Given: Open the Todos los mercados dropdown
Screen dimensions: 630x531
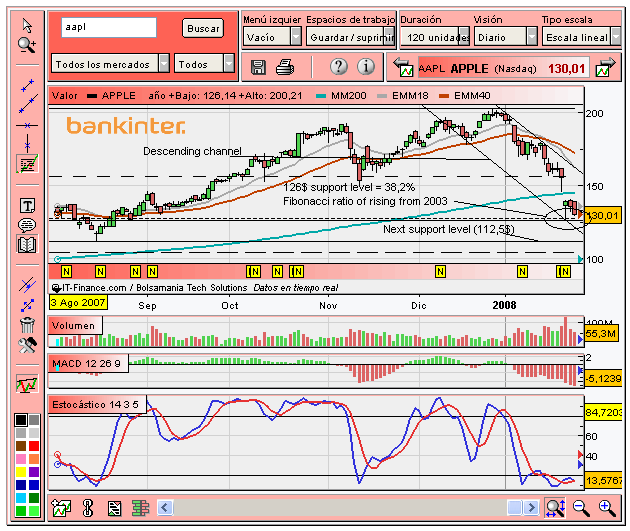Looking at the screenshot, I should tap(110, 64).
